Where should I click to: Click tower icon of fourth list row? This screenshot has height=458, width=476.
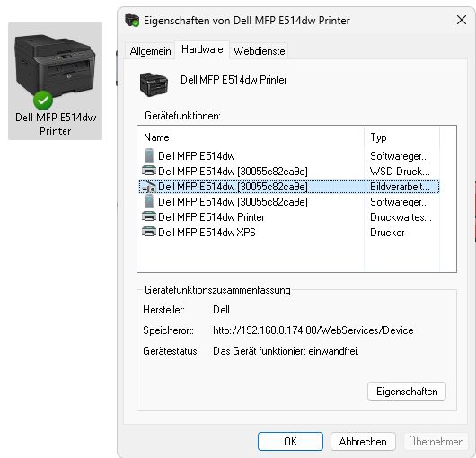click(x=149, y=201)
